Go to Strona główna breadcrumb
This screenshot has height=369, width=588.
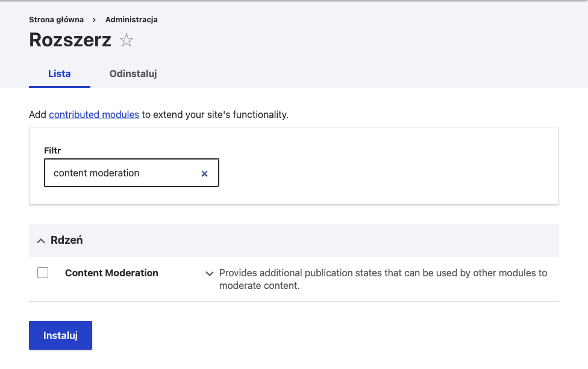56,19
